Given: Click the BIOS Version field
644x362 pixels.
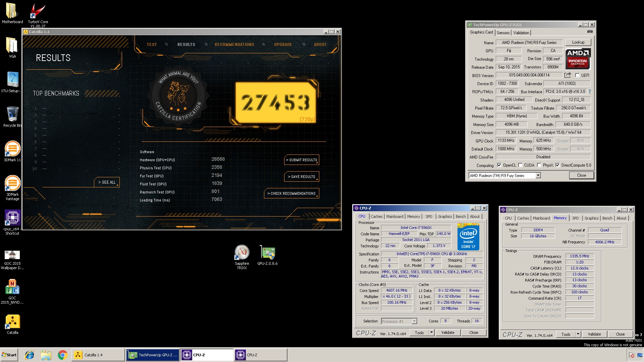Looking at the screenshot, I should tap(529, 75).
